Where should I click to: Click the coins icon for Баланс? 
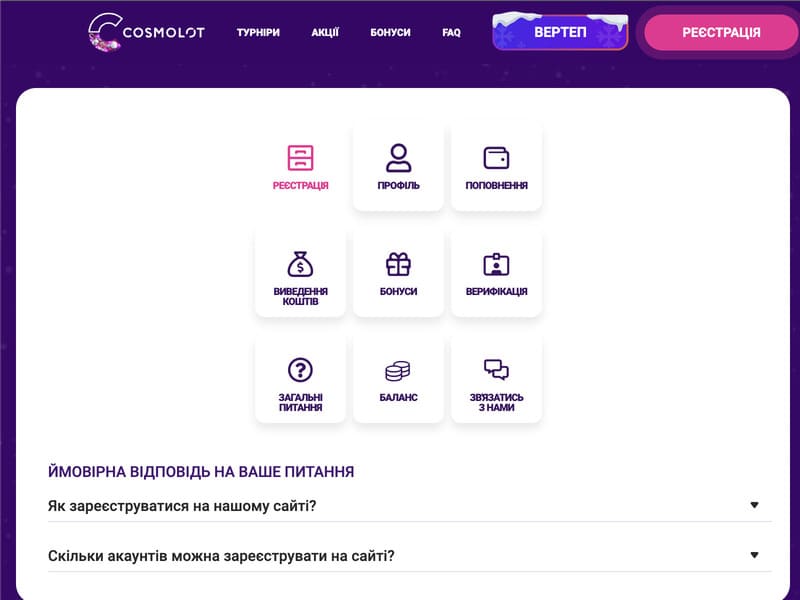click(x=398, y=375)
